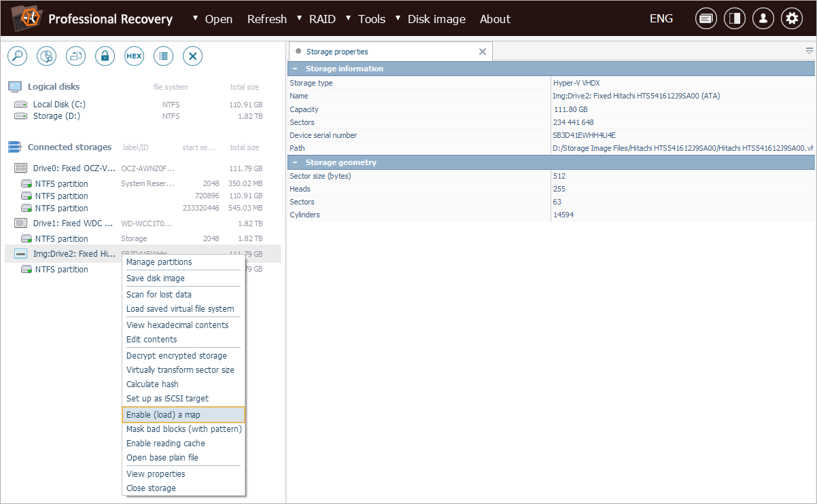Click the scan for lost data magnifier icon

click(17, 56)
